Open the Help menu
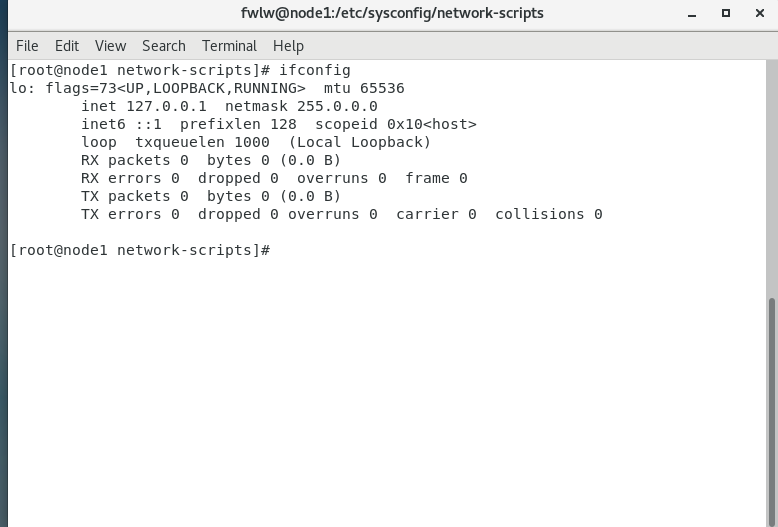 point(288,46)
